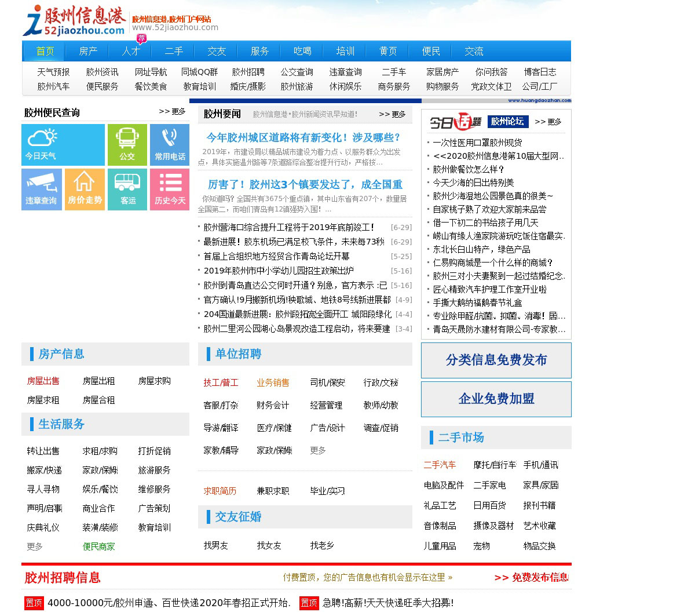Open headline 今年胶州城区道路将有新变化
695x616 pixels.
coord(303,137)
